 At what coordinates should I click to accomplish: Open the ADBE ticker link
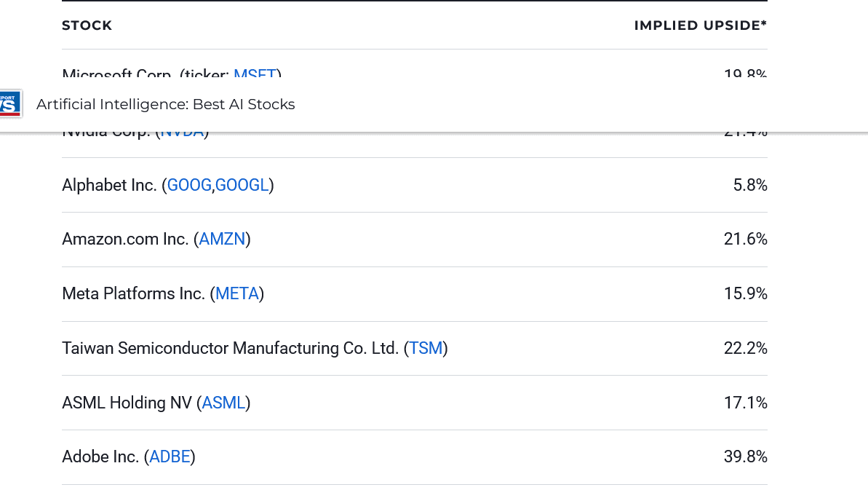click(x=170, y=456)
